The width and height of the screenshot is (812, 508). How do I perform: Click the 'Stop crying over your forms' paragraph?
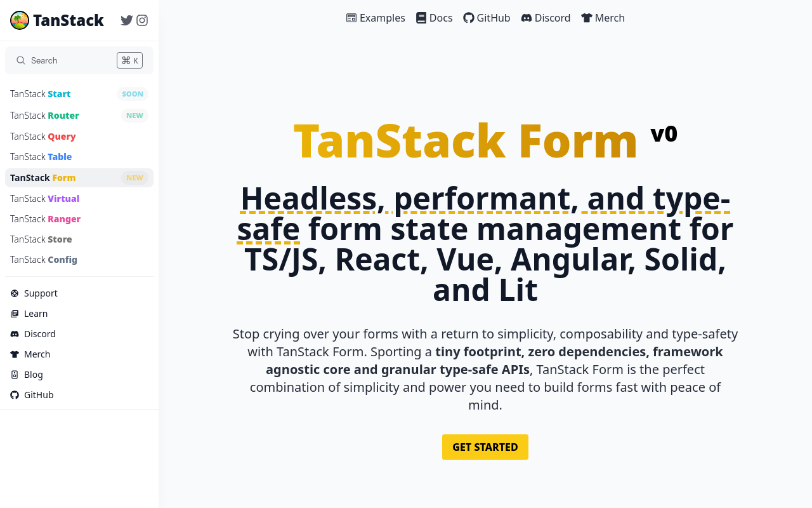485,370
